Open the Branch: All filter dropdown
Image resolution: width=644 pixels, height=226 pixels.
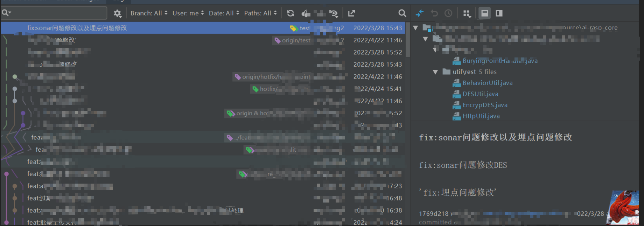click(149, 13)
